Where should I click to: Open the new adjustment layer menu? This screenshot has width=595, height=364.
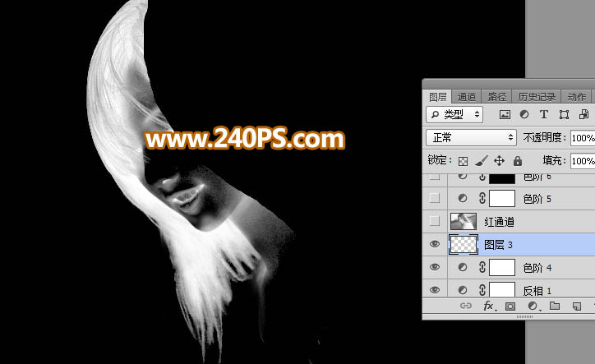click(x=533, y=306)
